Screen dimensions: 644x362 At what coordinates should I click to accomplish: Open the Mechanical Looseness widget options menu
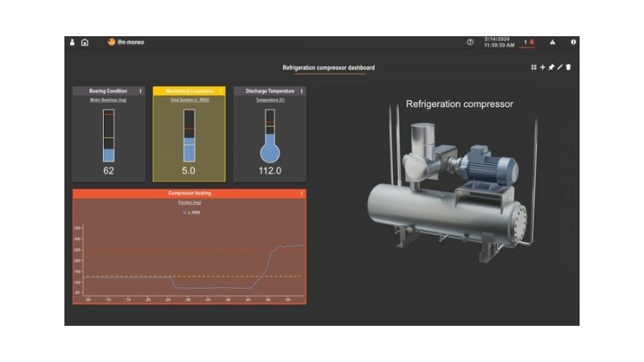(x=221, y=91)
